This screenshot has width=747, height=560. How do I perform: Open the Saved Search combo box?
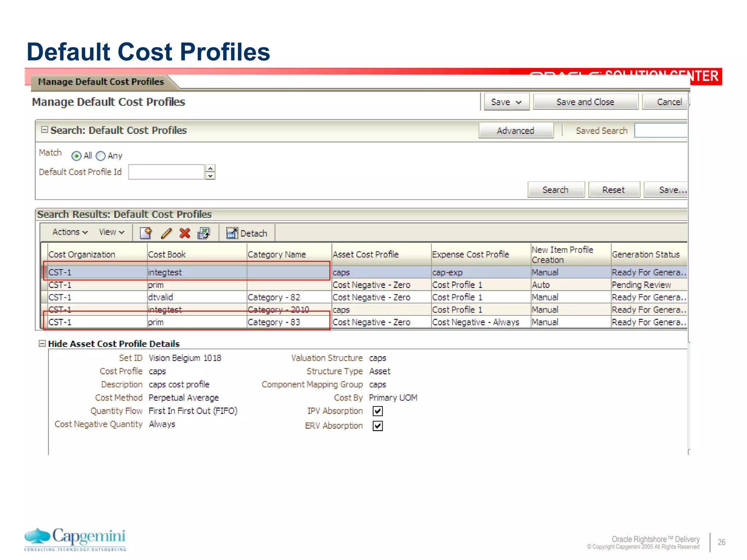click(661, 131)
